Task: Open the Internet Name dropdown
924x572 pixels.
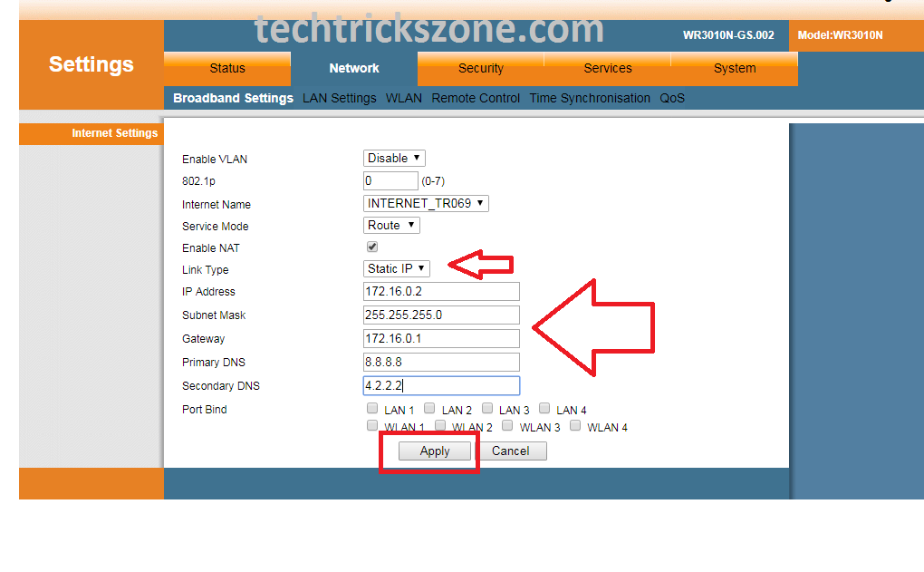Action: tap(425, 204)
